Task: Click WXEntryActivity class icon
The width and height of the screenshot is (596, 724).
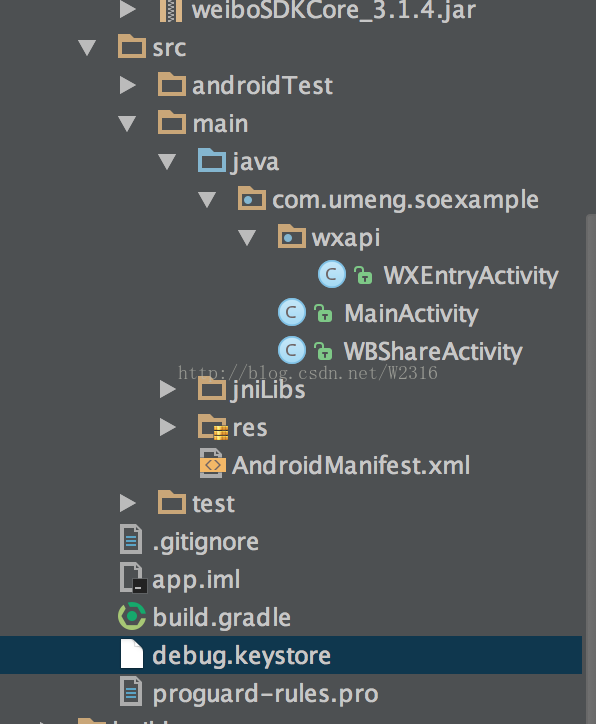Action: 332,274
